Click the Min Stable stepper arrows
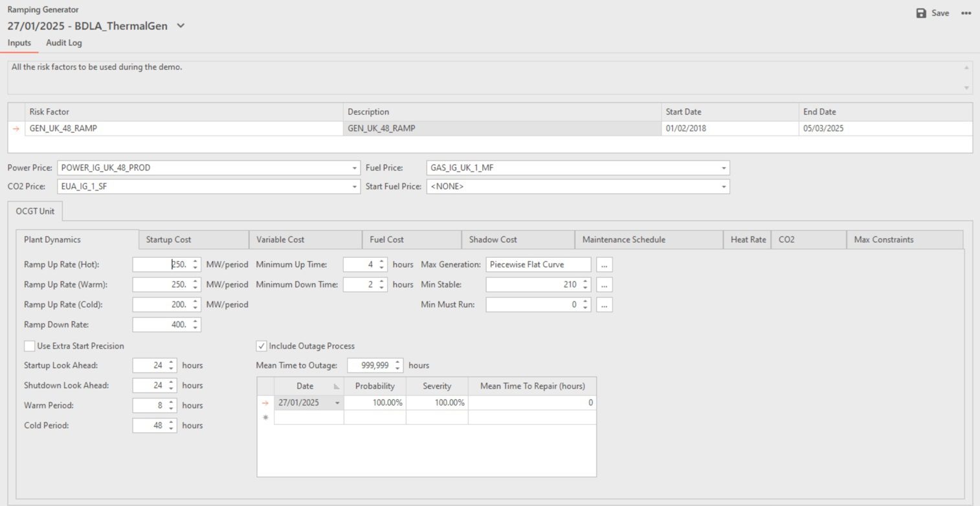980x506 pixels. [x=585, y=284]
